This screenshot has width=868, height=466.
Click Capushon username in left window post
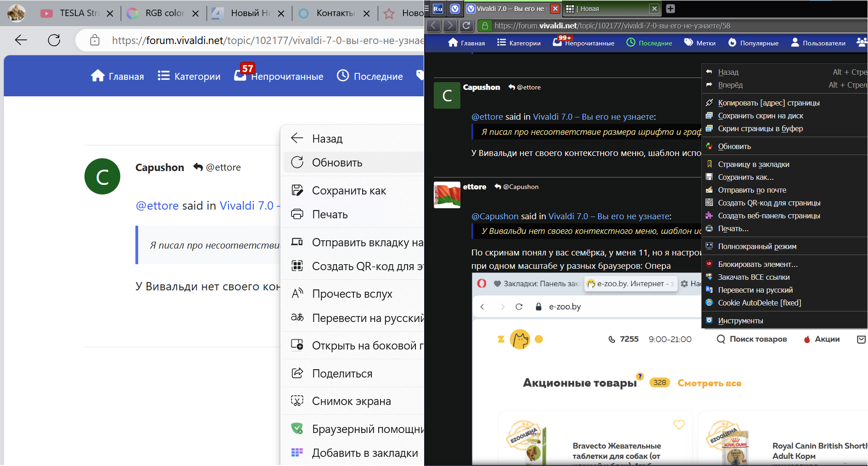tap(160, 167)
